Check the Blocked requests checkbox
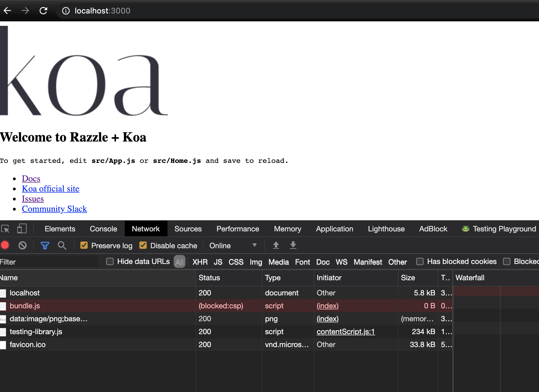Image resolution: width=539 pixels, height=392 pixels. coord(507,261)
